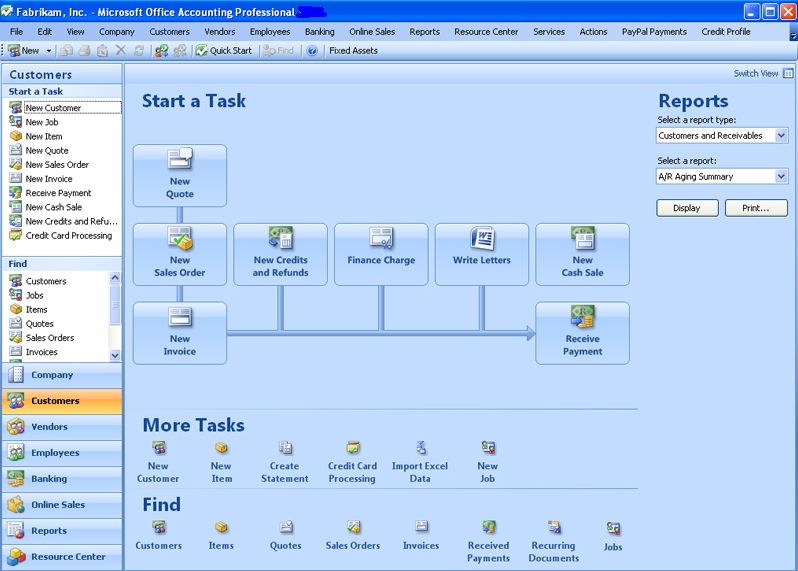This screenshot has width=798, height=571.
Task: Switch to the Reports navigation pane
Action: coord(62,530)
